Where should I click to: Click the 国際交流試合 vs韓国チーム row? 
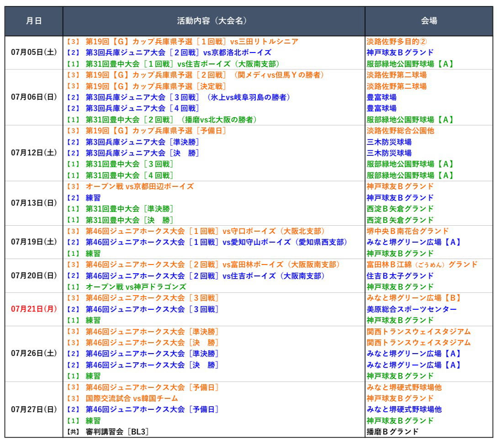click(122, 398)
